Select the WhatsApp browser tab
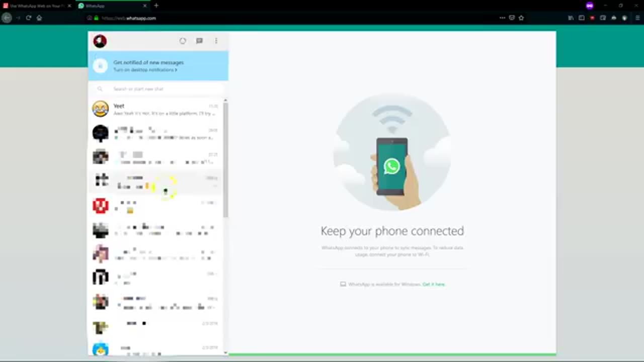 click(111, 6)
